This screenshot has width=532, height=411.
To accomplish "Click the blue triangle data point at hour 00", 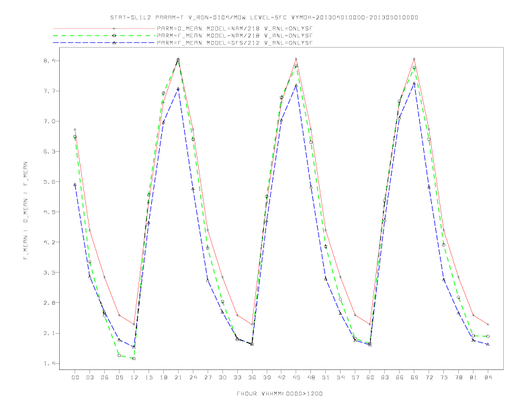I will click(x=75, y=185).
